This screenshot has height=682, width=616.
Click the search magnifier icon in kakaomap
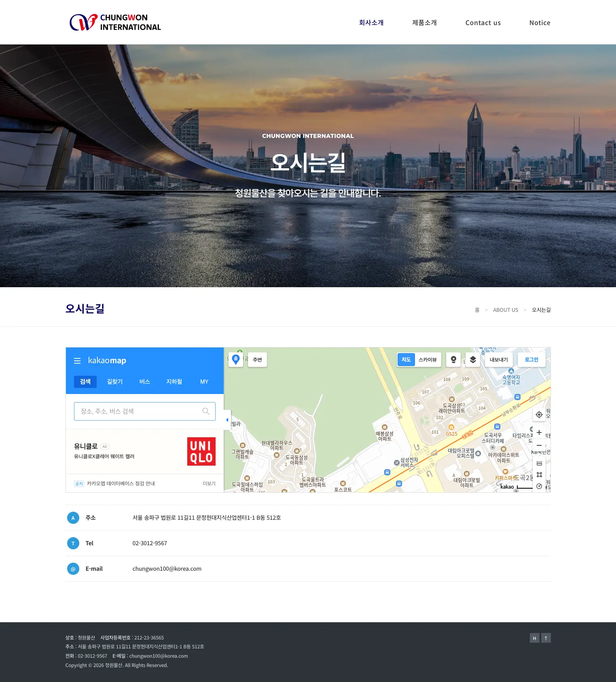pos(206,411)
